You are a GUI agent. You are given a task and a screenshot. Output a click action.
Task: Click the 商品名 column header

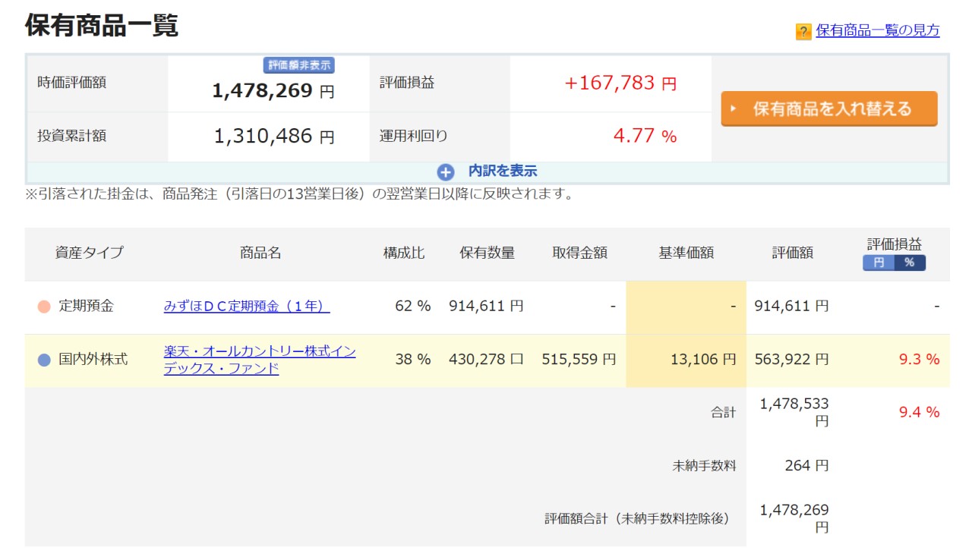click(260, 253)
